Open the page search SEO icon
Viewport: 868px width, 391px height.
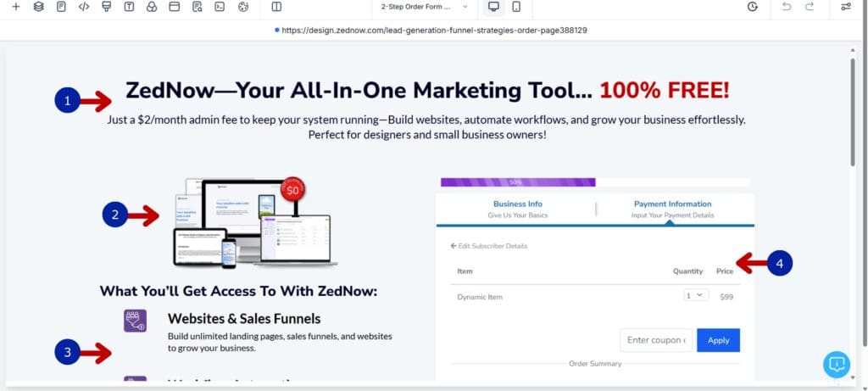point(197,7)
